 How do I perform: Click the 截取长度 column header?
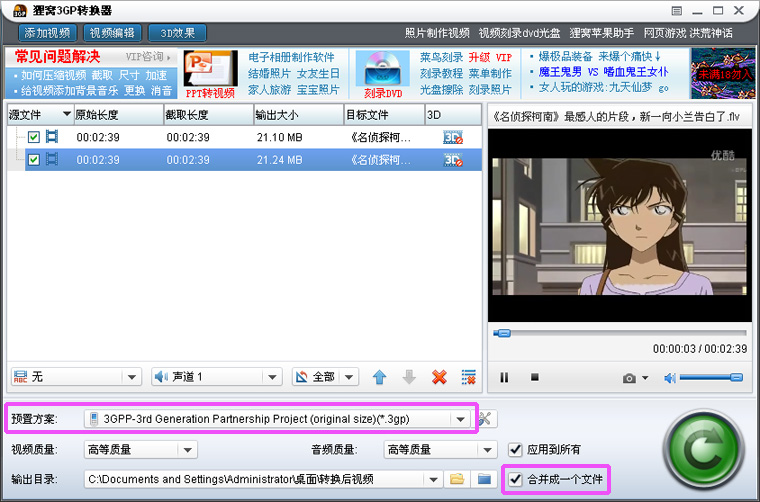coord(208,115)
